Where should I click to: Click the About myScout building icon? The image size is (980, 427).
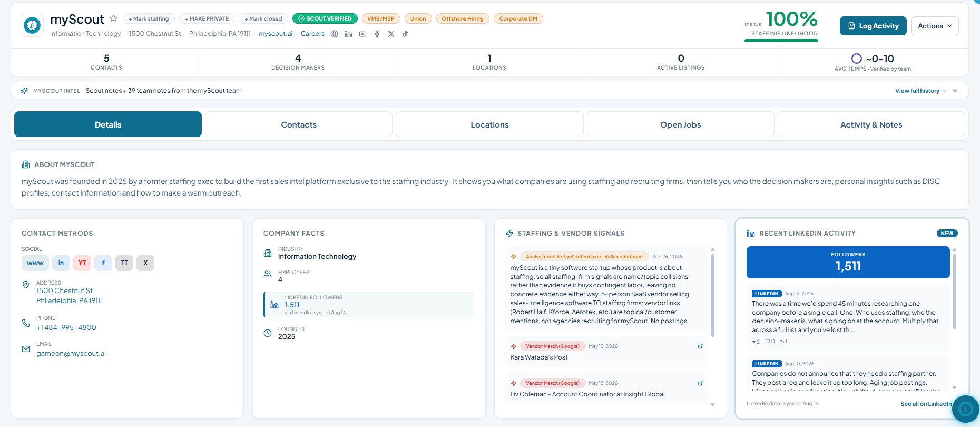[x=26, y=164]
